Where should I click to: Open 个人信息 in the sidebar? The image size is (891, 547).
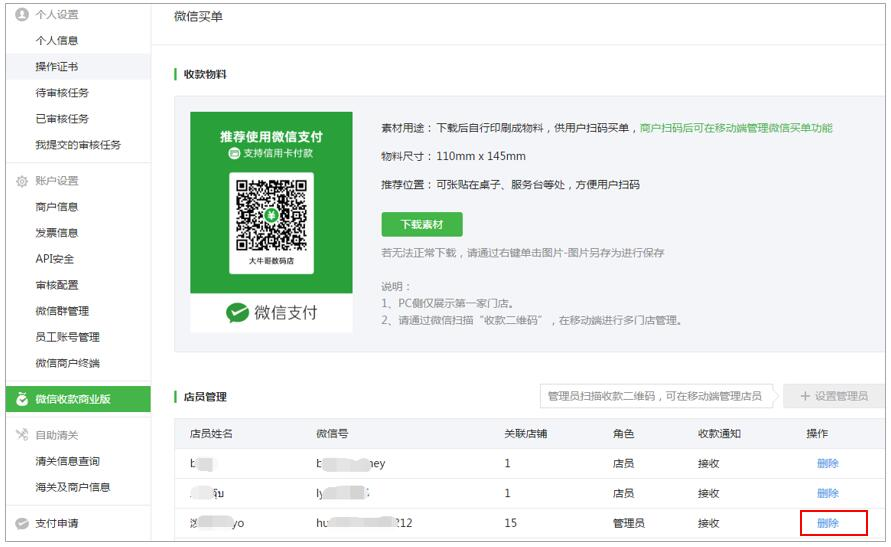(x=57, y=41)
